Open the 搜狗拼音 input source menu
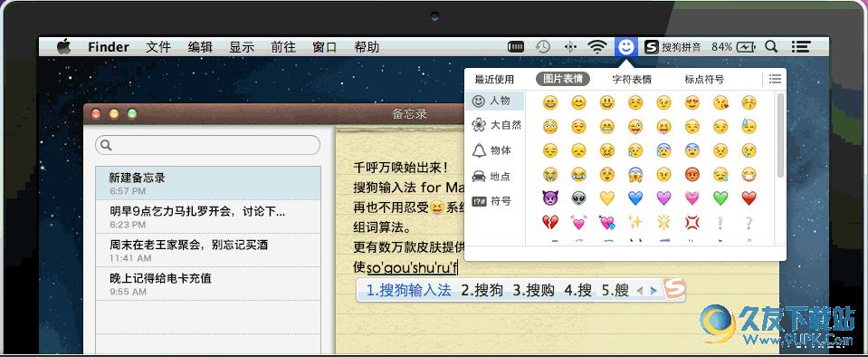The height and width of the screenshot is (357, 868). tap(682, 47)
